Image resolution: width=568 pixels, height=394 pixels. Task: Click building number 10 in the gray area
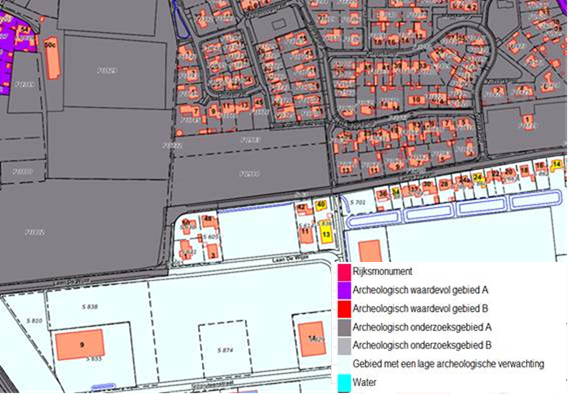point(416,100)
